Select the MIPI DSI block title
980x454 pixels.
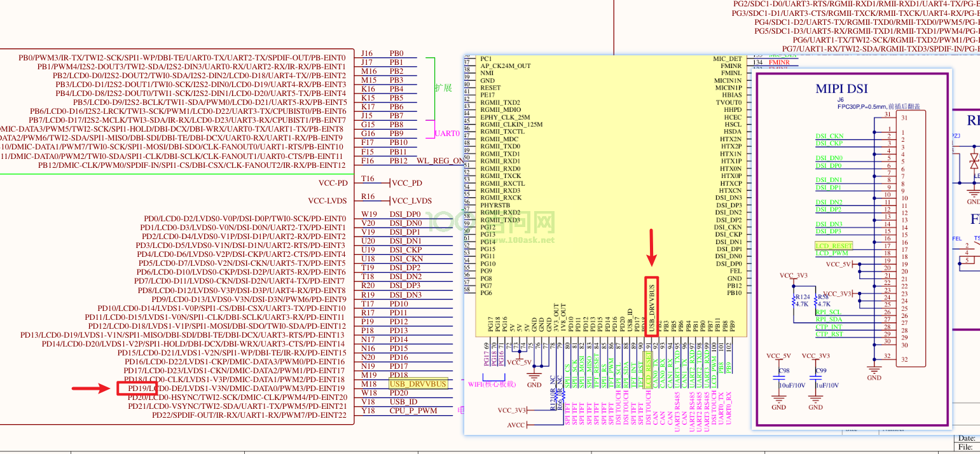pyautogui.click(x=841, y=89)
